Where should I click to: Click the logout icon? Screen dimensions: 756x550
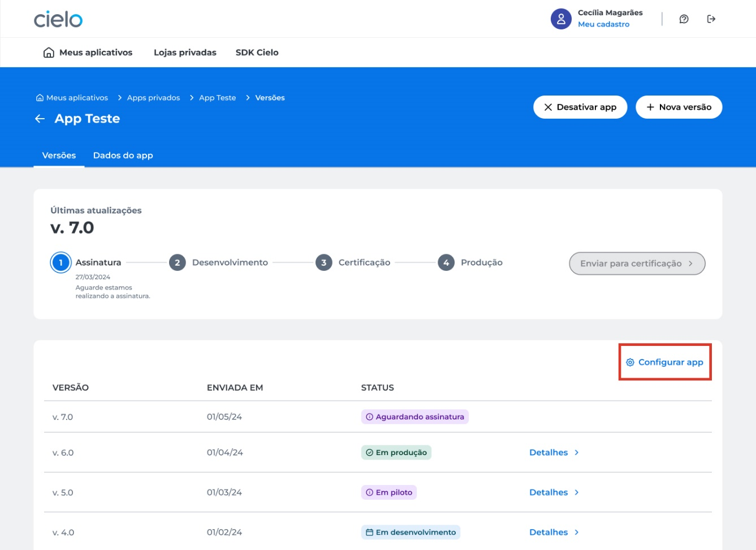[711, 19]
